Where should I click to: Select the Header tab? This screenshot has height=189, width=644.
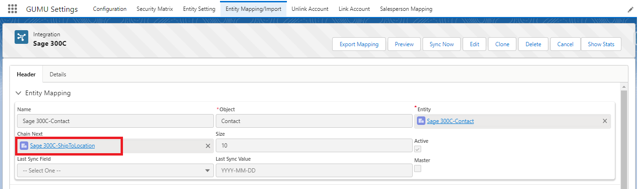tap(26, 74)
